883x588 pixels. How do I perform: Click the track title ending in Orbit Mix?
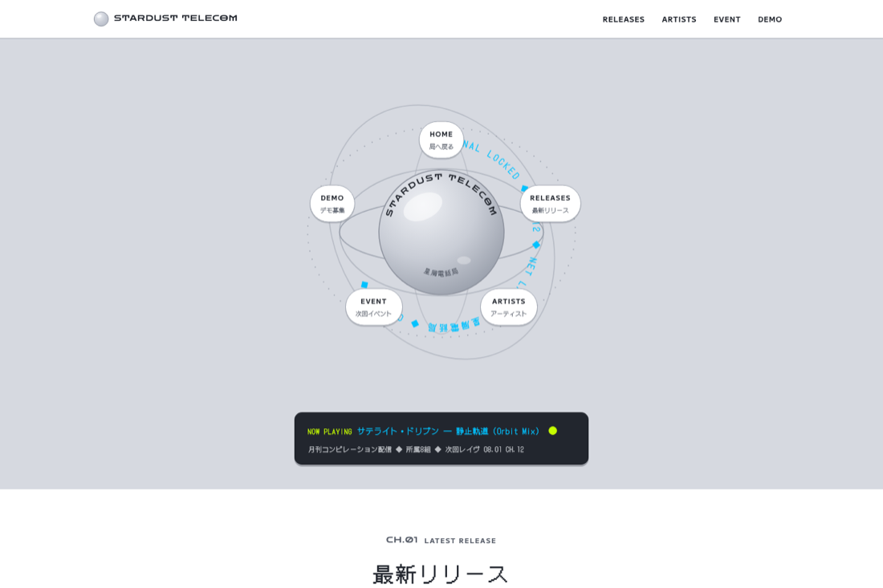click(x=448, y=431)
